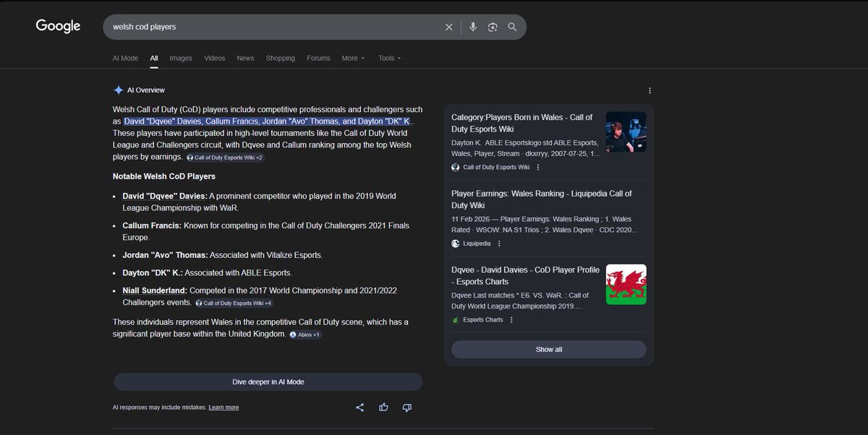This screenshot has height=435, width=868.
Task: Switch to Videos tab
Action: click(x=214, y=58)
